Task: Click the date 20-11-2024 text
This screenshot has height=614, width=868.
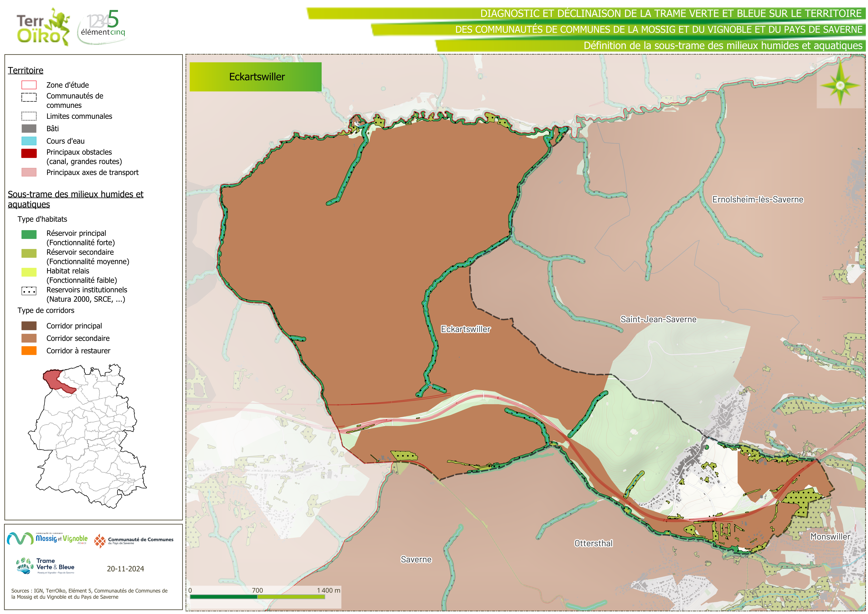Action: (x=125, y=569)
